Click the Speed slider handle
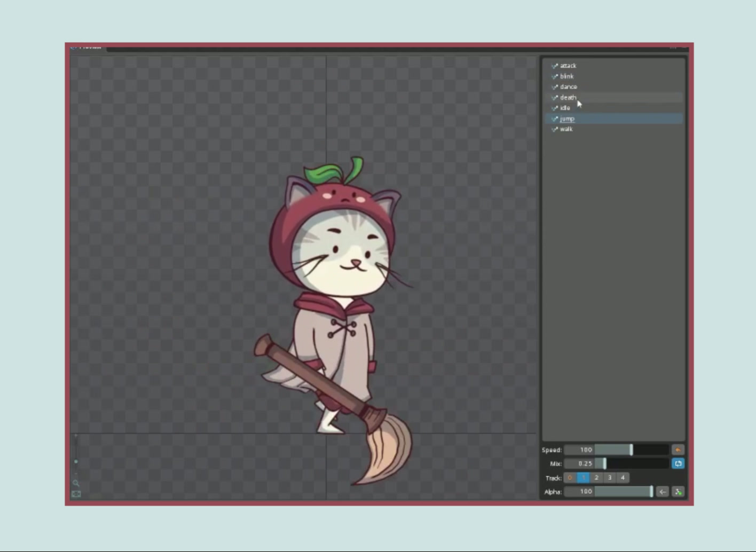 tap(631, 450)
